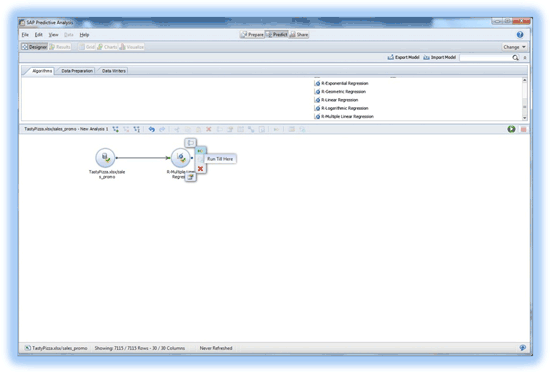Collapse the components panel with small arrow

click(525, 58)
